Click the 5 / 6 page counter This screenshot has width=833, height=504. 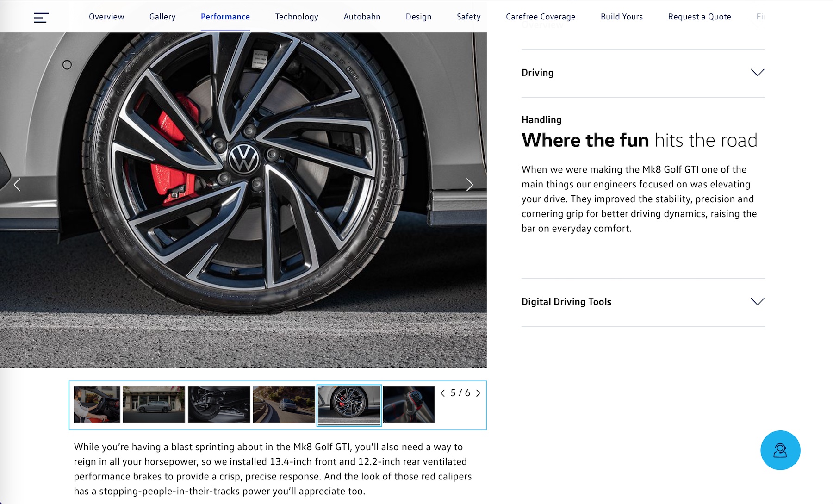[x=460, y=393]
